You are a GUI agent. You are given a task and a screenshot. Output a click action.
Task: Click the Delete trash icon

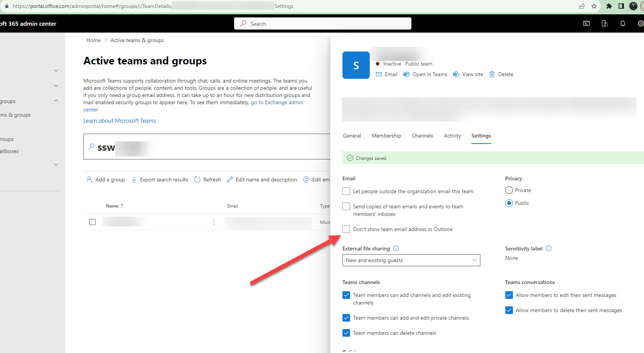[492, 74]
